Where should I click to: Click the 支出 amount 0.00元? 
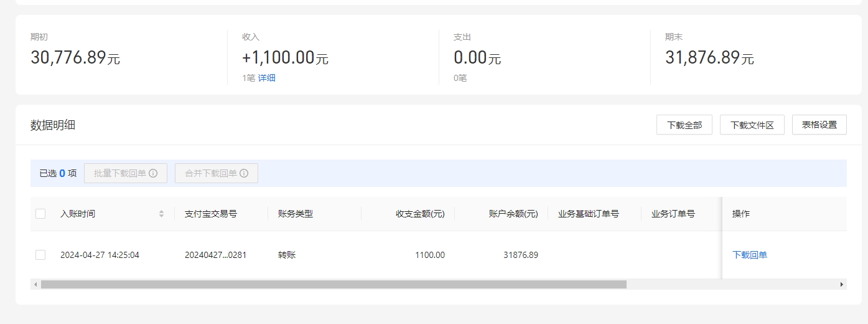tap(477, 58)
